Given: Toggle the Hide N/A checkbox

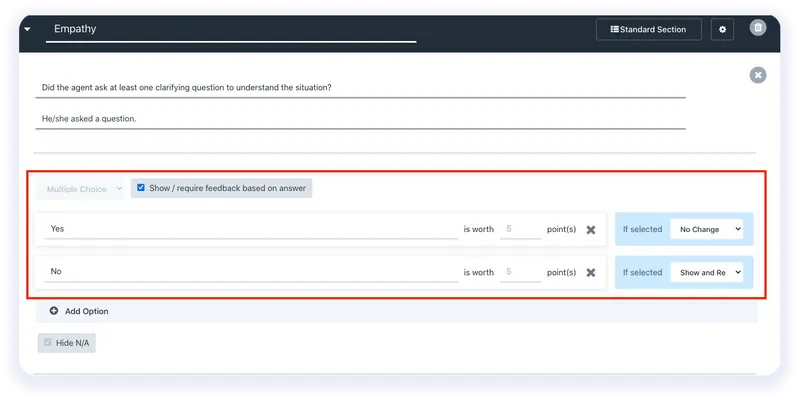Looking at the screenshot, I should pyautogui.click(x=48, y=343).
